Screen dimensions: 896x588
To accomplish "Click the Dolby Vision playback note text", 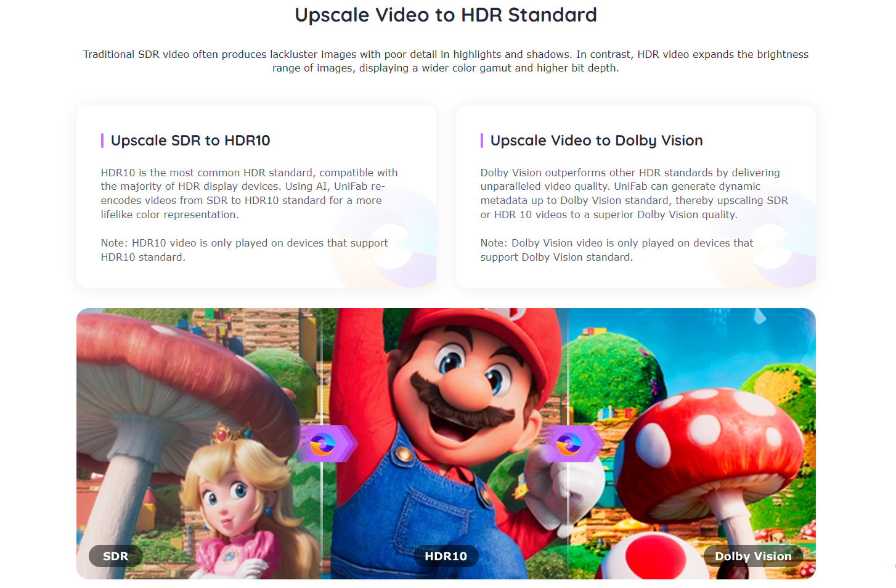I will pos(617,250).
